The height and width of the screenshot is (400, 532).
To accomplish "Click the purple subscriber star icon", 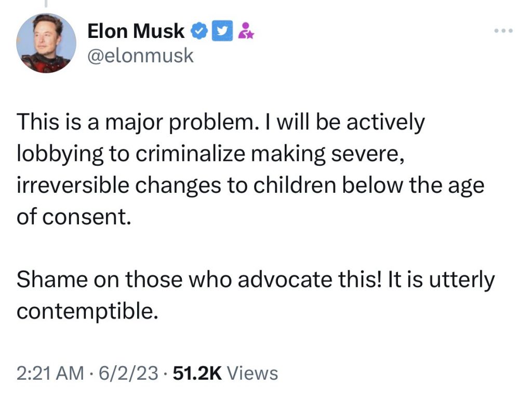I will (x=245, y=32).
